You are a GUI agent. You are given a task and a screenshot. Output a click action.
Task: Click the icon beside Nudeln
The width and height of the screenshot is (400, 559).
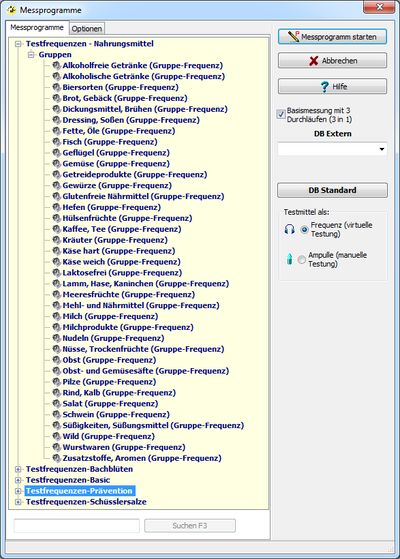(56, 338)
